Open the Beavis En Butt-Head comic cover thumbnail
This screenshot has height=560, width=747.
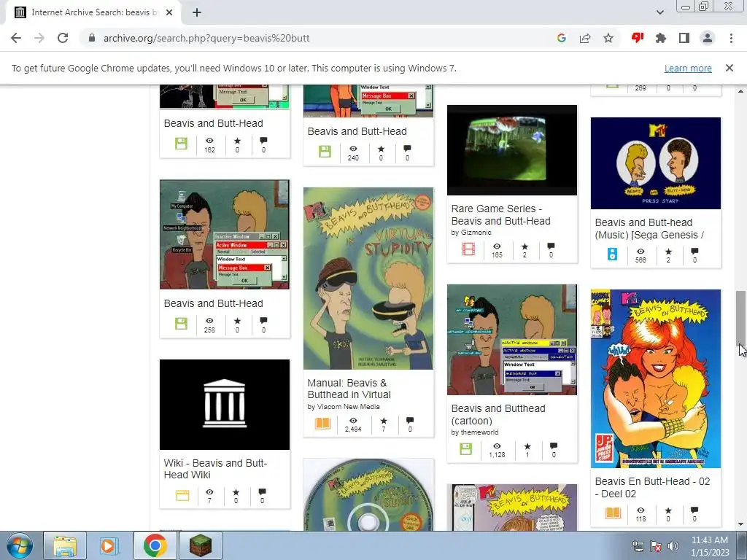pyautogui.click(x=656, y=378)
